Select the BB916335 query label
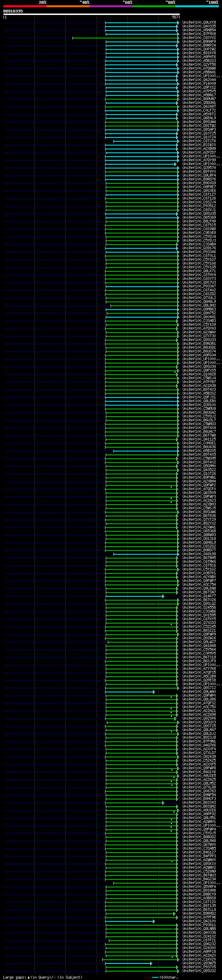The width and height of the screenshot is (222, 980). pyautogui.click(x=13, y=11)
